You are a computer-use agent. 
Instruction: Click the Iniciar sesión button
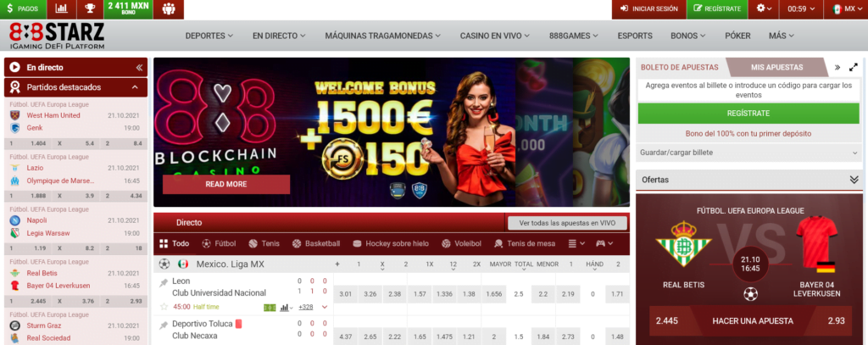click(x=648, y=8)
